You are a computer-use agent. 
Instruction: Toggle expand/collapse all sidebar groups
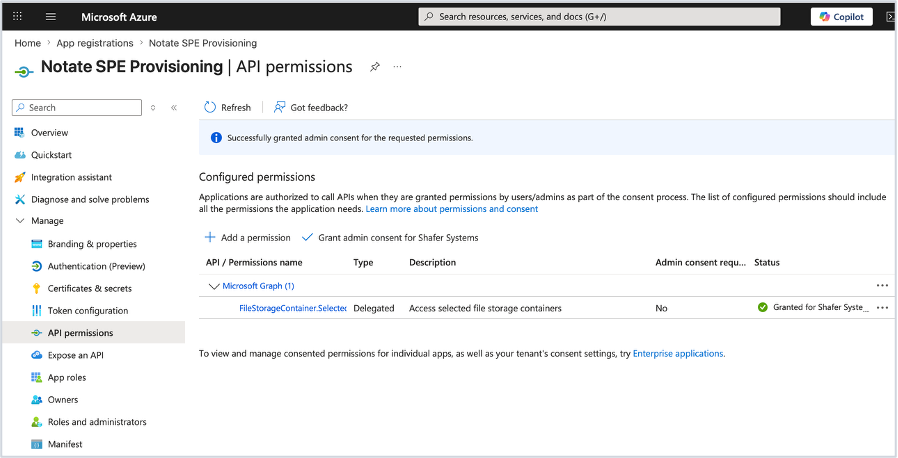point(153,108)
